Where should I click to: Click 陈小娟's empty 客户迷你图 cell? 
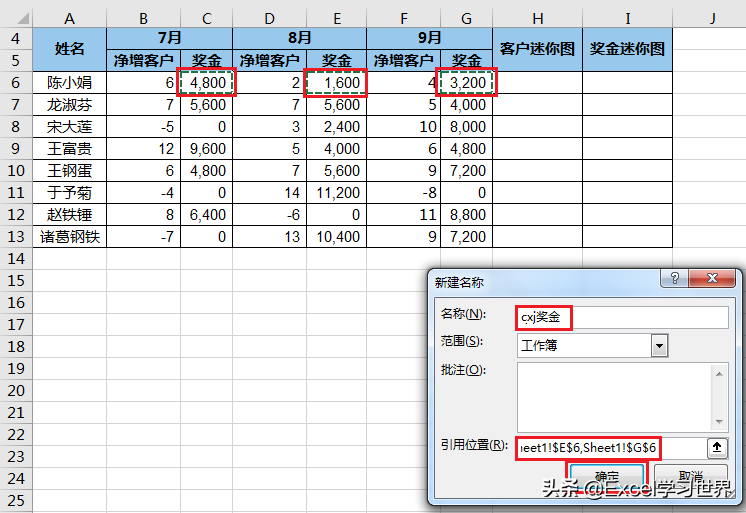tap(538, 83)
